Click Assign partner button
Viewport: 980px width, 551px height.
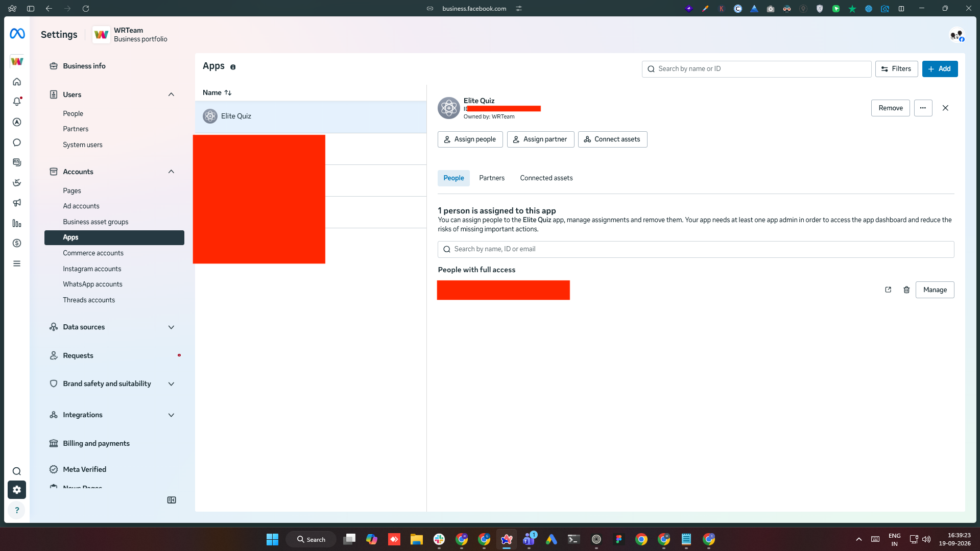click(540, 139)
